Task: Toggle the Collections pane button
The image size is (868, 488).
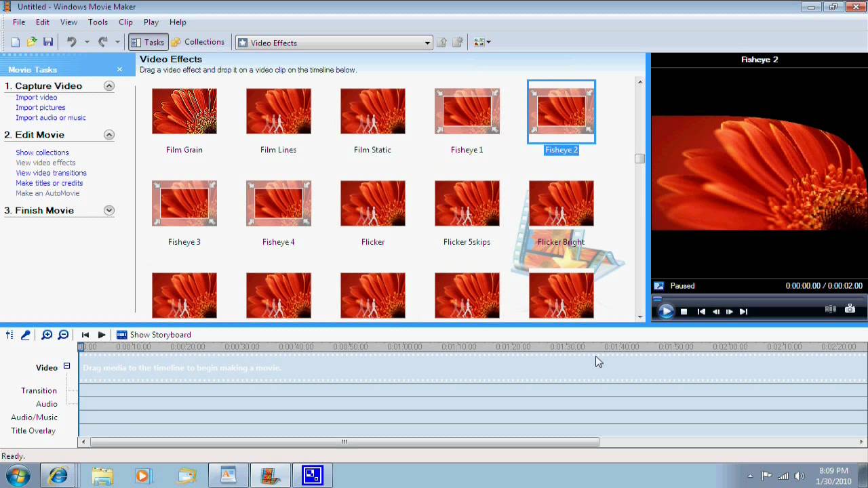Action: (x=198, y=42)
